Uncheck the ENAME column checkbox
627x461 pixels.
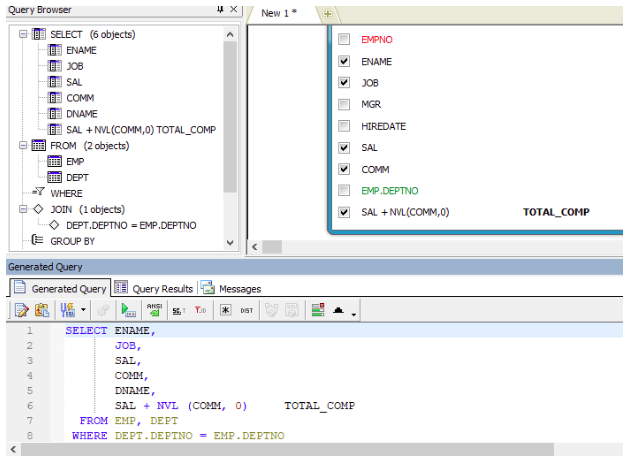tap(344, 61)
